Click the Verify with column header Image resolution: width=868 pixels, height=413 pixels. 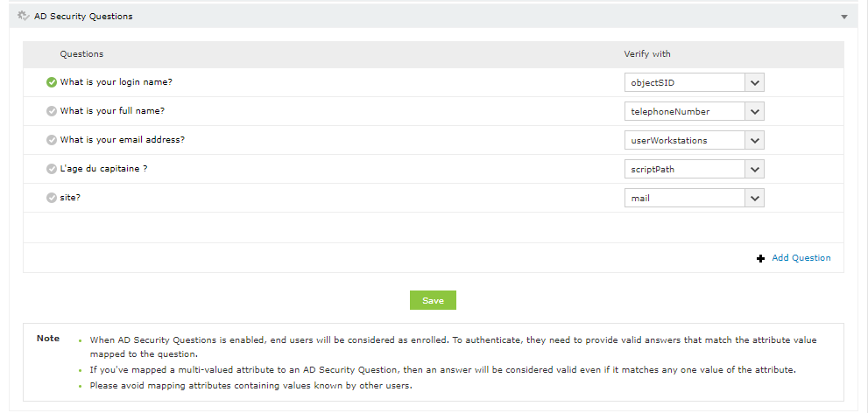[646, 54]
